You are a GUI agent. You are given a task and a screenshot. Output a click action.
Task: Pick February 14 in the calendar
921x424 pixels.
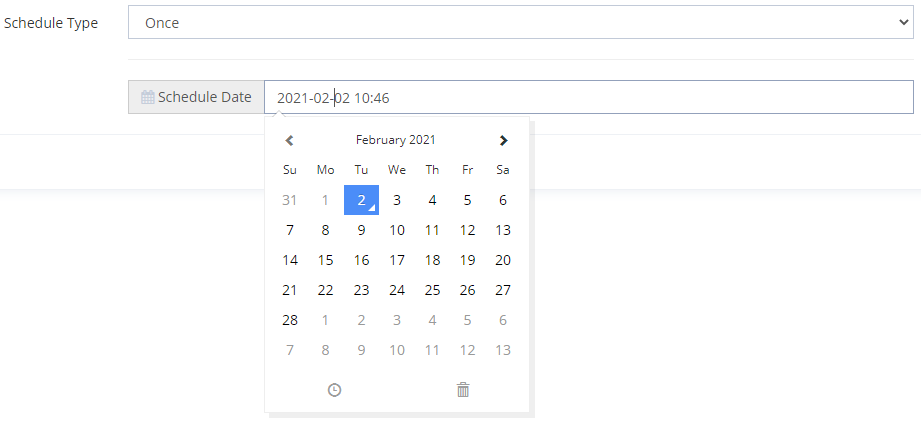(290, 260)
